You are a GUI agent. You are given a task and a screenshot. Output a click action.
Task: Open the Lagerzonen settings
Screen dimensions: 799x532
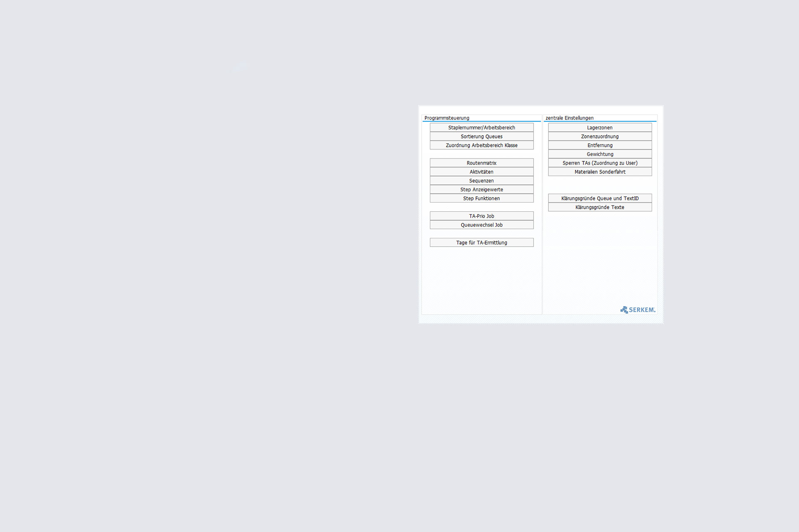[x=600, y=128]
